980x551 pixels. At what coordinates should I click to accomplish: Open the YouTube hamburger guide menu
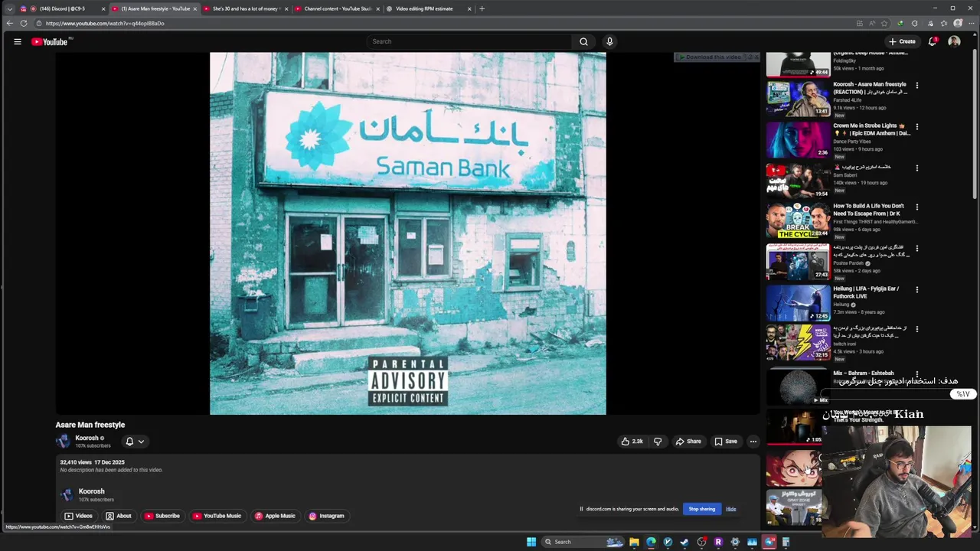coord(17,41)
